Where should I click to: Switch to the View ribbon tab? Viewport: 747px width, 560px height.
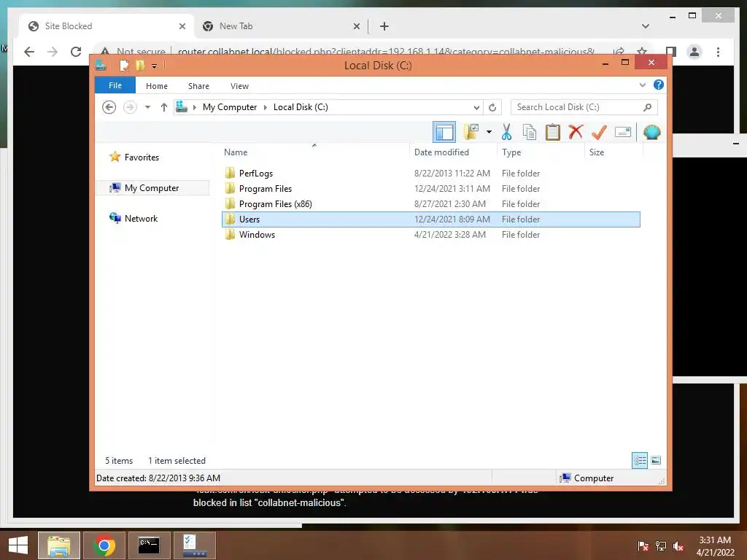[239, 86]
